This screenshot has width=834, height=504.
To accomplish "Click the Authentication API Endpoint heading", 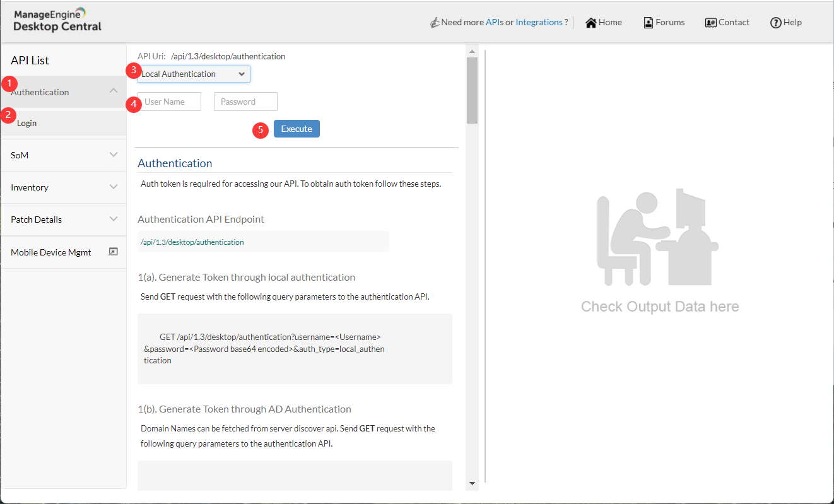I will 201,220.
